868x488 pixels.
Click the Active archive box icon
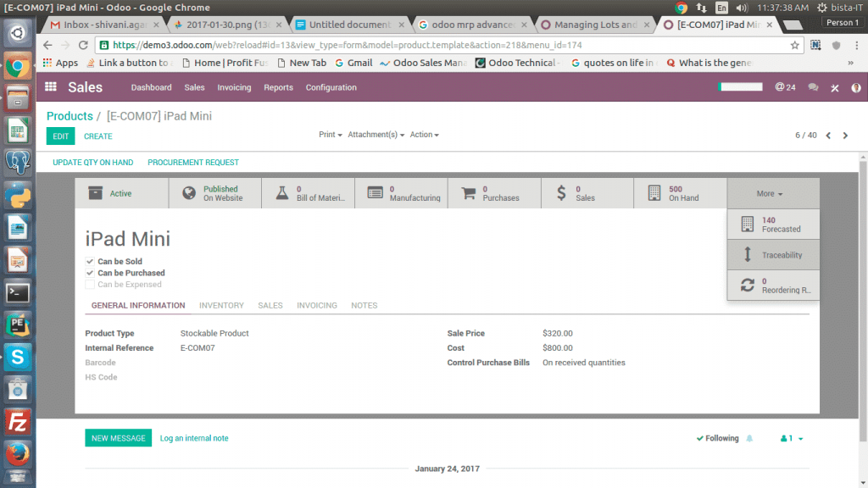click(96, 193)
